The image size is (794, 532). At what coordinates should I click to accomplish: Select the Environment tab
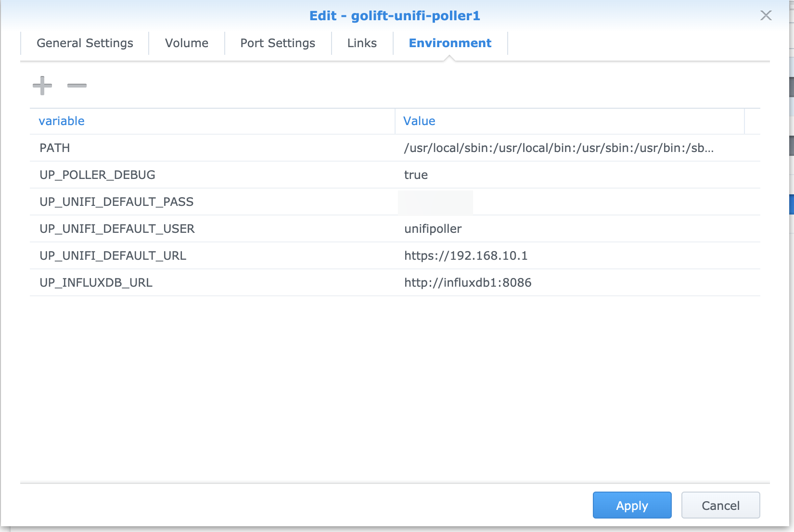point(450,43)
